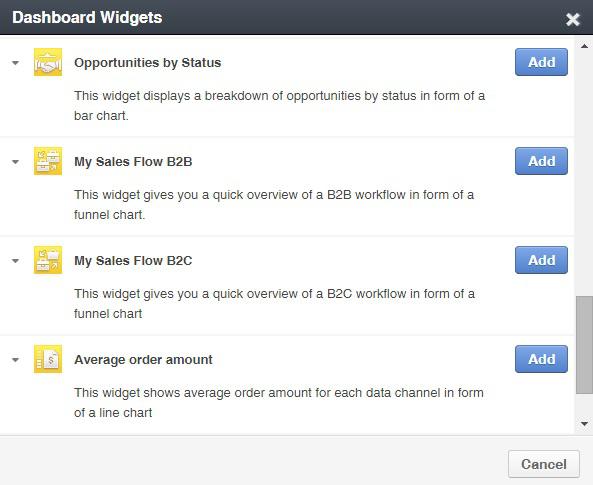
Task: Select the My Sales Flow B2C title
Action: pos(133,261)
